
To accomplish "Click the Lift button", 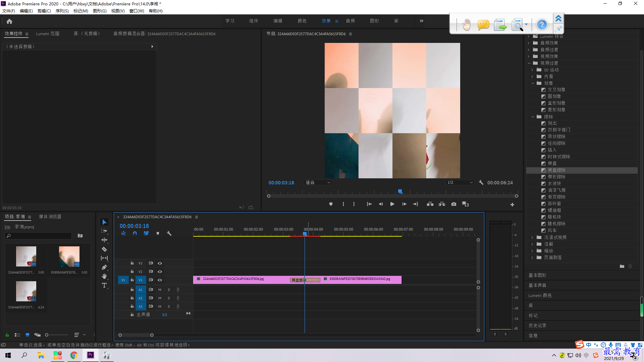I will (x=430, y=204).
